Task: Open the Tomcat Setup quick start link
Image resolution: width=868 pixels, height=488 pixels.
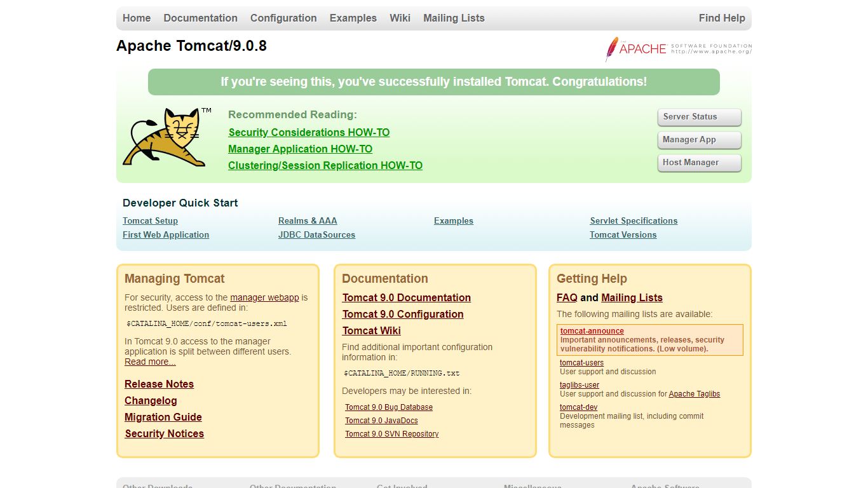Action: (x=150, y=220)
